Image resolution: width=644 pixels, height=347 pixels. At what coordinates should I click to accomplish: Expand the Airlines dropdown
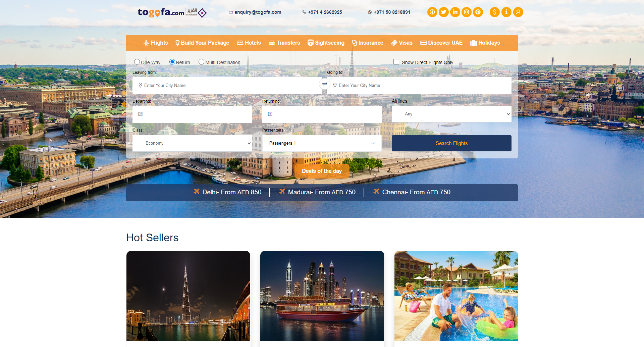451,114
